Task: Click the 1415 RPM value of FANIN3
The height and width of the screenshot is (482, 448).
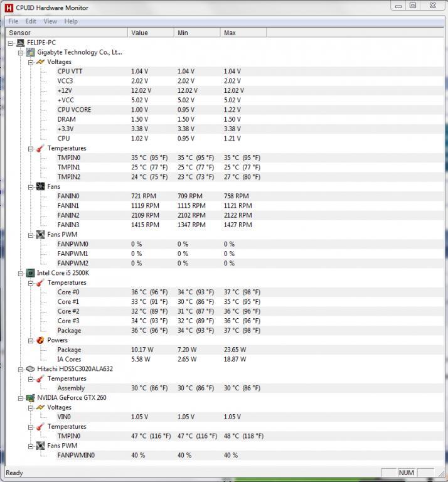Action: click(145, 225)
